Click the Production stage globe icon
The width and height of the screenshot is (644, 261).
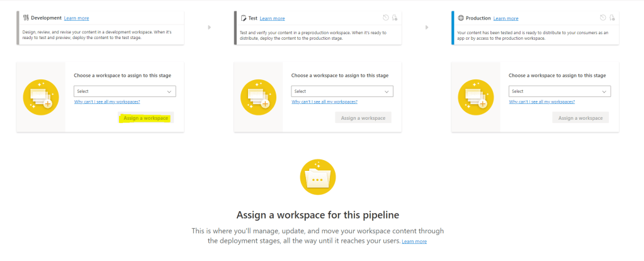click(x=461, y=18)
